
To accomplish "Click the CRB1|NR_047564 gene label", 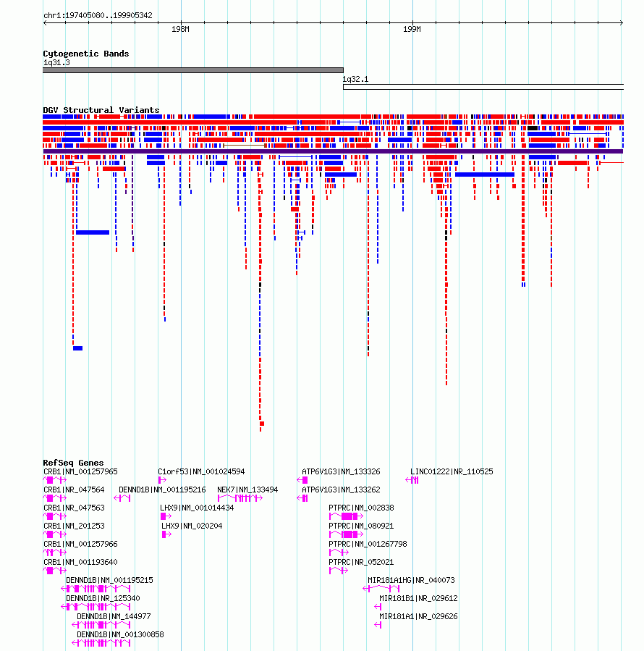I will [x=74, y=490].
